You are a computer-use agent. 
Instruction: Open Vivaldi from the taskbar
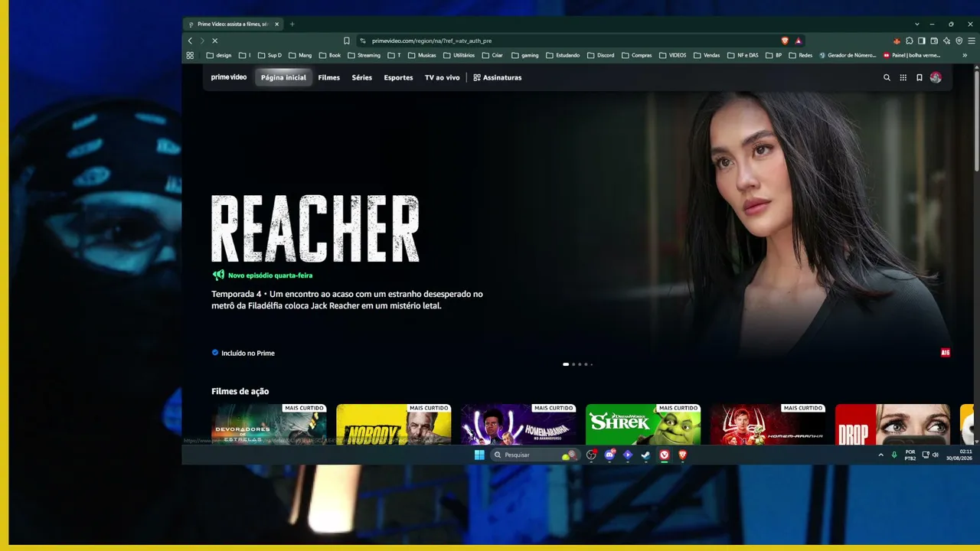click(665, 455)
